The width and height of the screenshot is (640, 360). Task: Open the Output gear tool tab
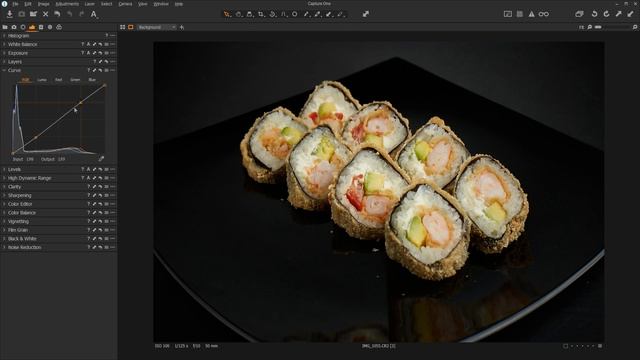[50, 27]
